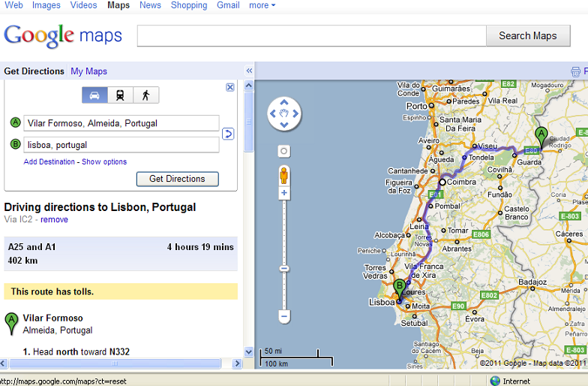Viewport: 588px width, 386px height.
Task: Click the Vilar Formoso start address field
Action: [121, 123]
